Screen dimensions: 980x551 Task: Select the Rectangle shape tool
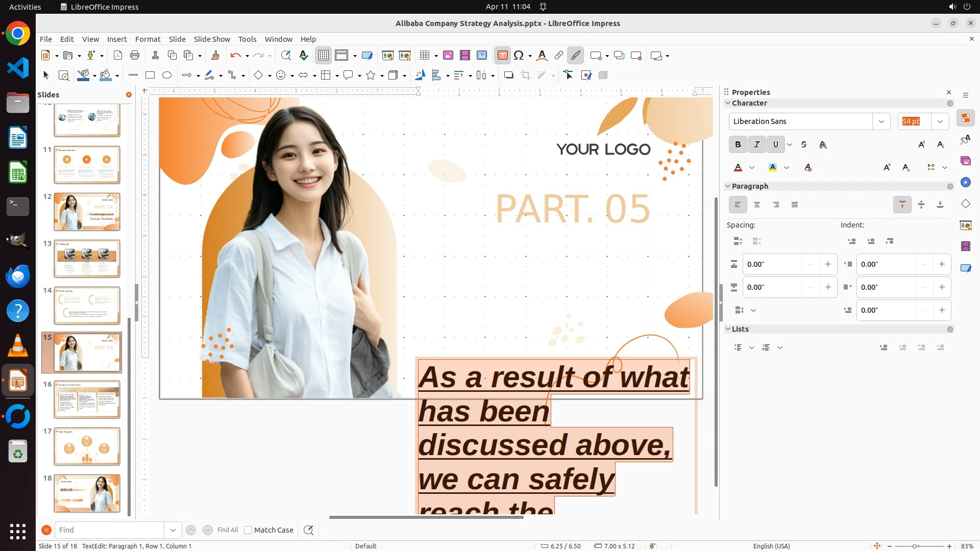click(x=150, y=76)
